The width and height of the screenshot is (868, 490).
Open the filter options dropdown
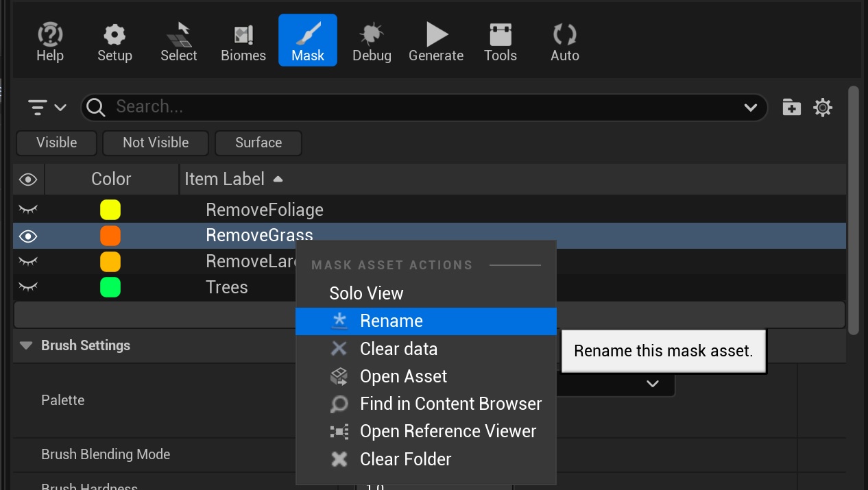tap(47, 108)
